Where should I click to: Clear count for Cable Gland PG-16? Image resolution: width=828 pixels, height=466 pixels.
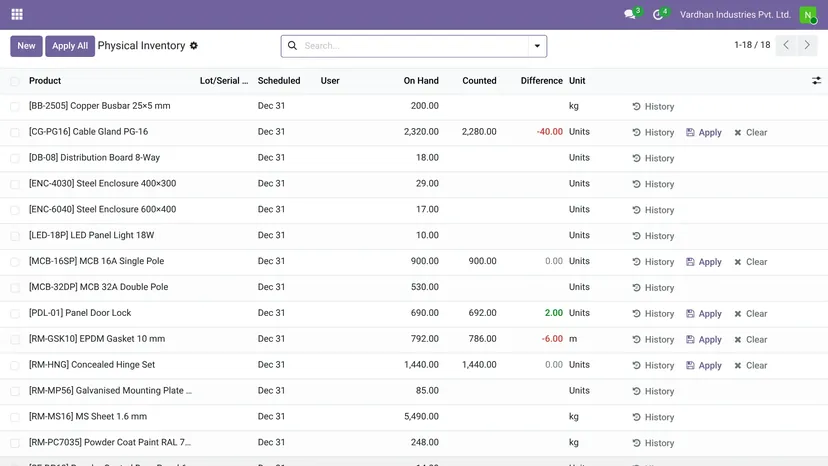[x=750, y=133]
